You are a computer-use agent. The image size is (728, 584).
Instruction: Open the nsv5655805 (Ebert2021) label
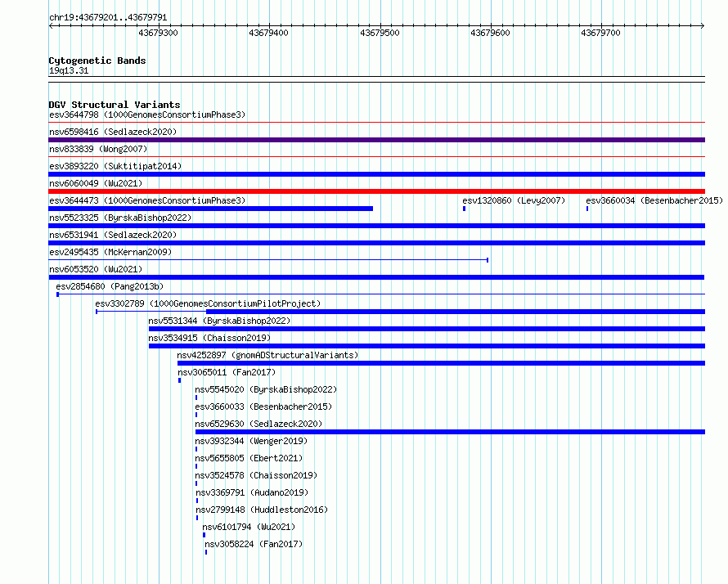[249, 458]
